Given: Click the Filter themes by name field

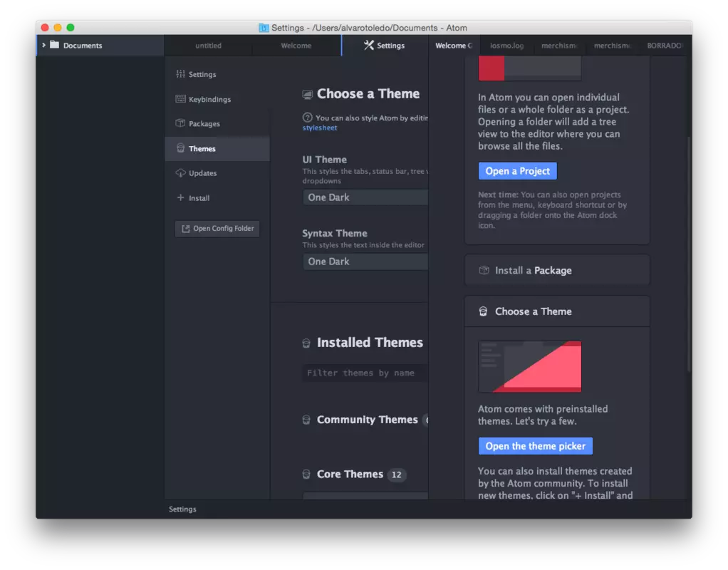Looking at the screenshot, I should (x=365, y=373).
